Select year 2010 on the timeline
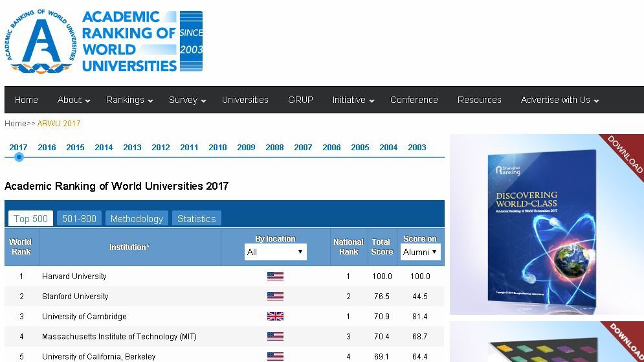644x362 pixels. [217, 147]
